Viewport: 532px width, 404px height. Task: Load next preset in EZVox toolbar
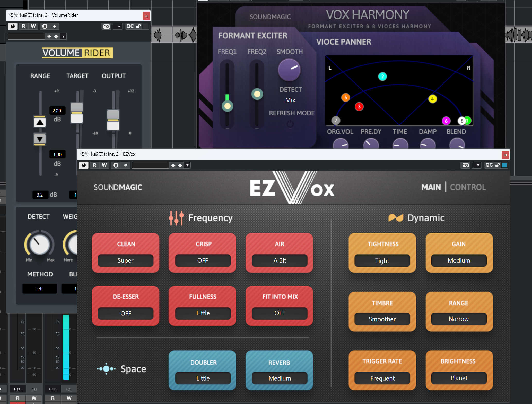tap(180, 165)
